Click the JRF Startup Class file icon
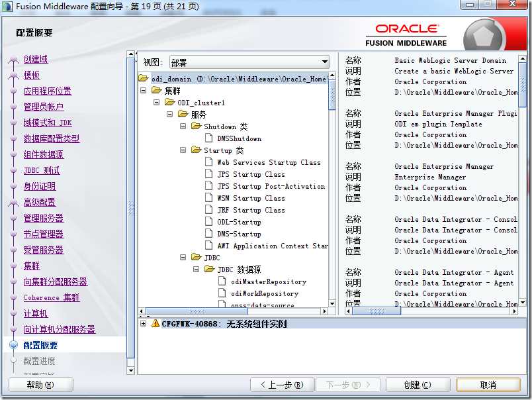 point(209,209)
